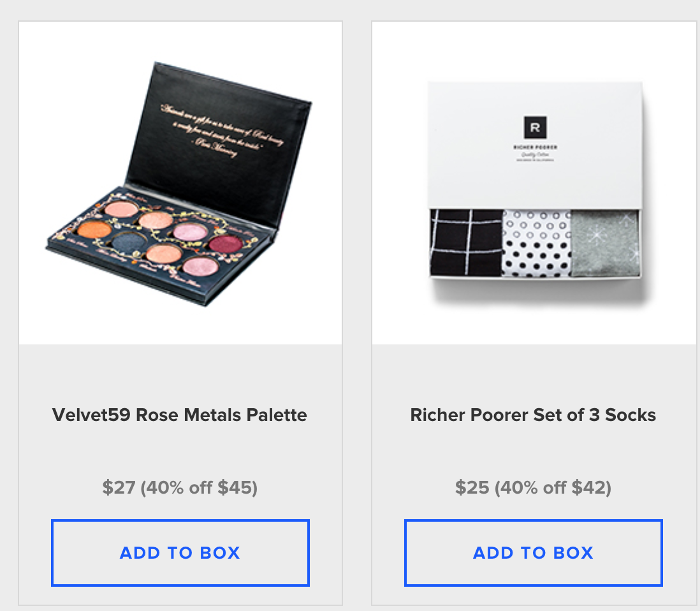The height and width of the screenshot is (611, 700).
Task: Click the $25 (40% off $42) price
Action: 533,487
